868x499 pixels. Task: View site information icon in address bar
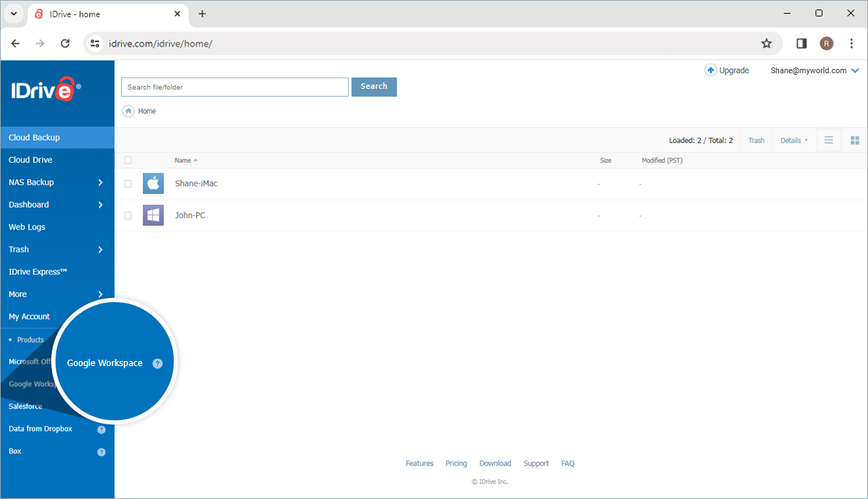coord(95,43)
